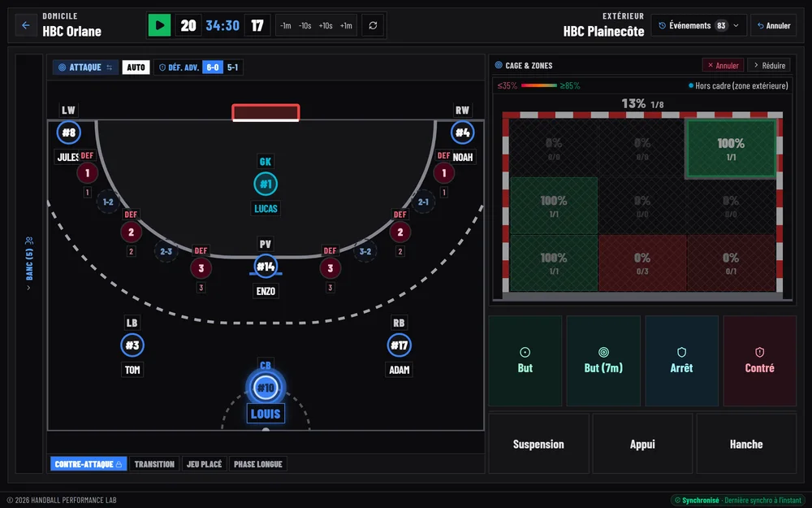Select center back player #10 Louis
The height and width of the screenshot is (508, 812).
(266, 388)
